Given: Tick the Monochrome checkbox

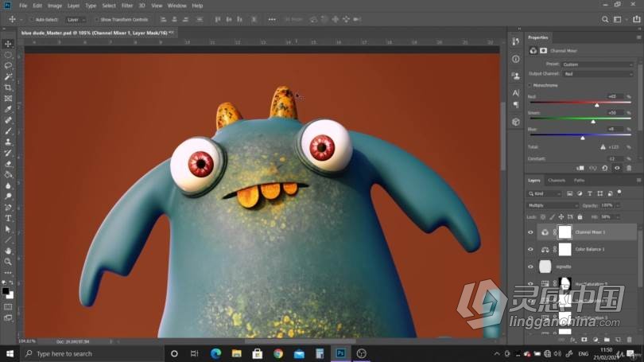Looking at the screenshot, I should pos(530,85).
